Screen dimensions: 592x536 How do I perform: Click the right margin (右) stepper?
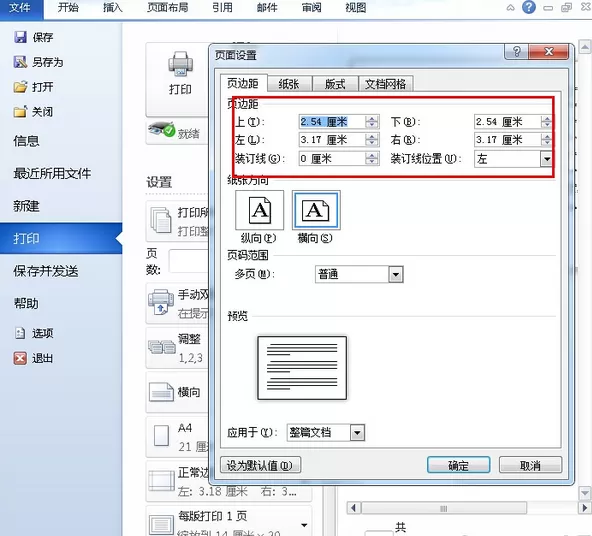click(547, 140)
